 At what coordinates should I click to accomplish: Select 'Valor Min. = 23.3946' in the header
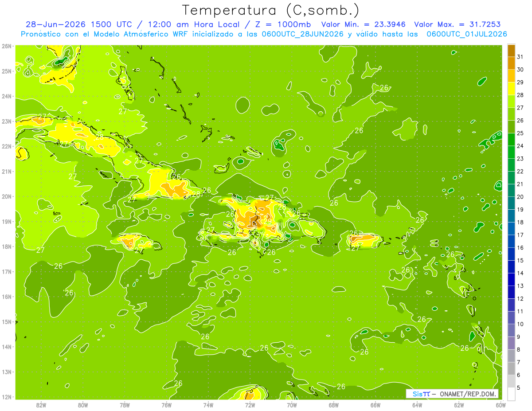coord(364,24)
